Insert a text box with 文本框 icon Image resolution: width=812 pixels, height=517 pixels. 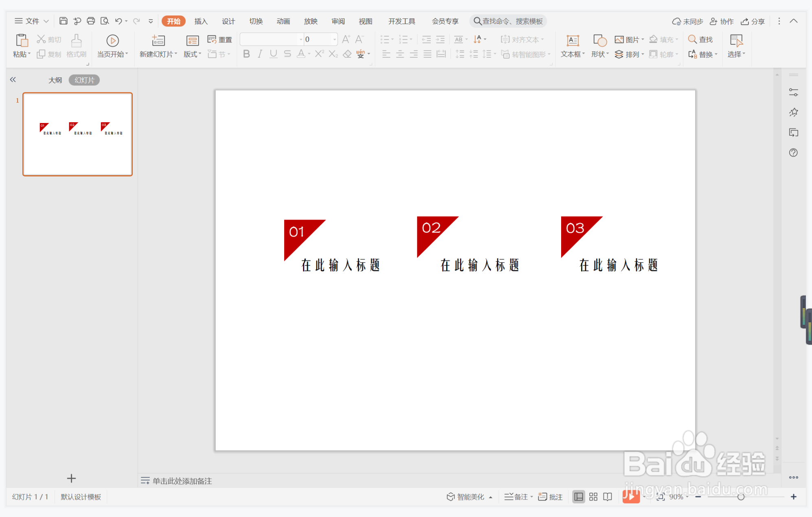pos(573,41)
